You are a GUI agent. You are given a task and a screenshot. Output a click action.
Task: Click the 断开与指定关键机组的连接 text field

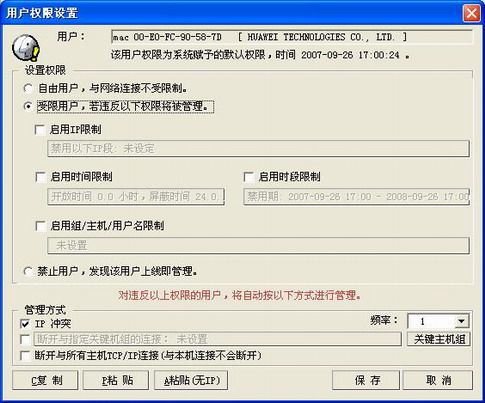(x=217, y=339)
